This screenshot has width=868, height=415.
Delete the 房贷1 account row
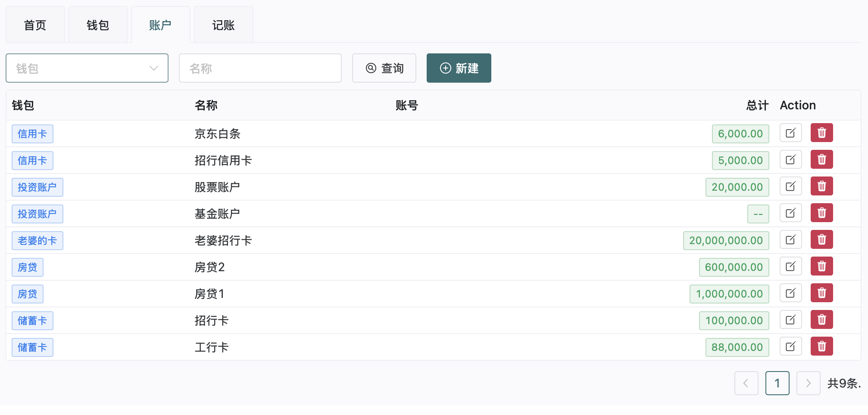pyautogui.click(x=821, y=293)
